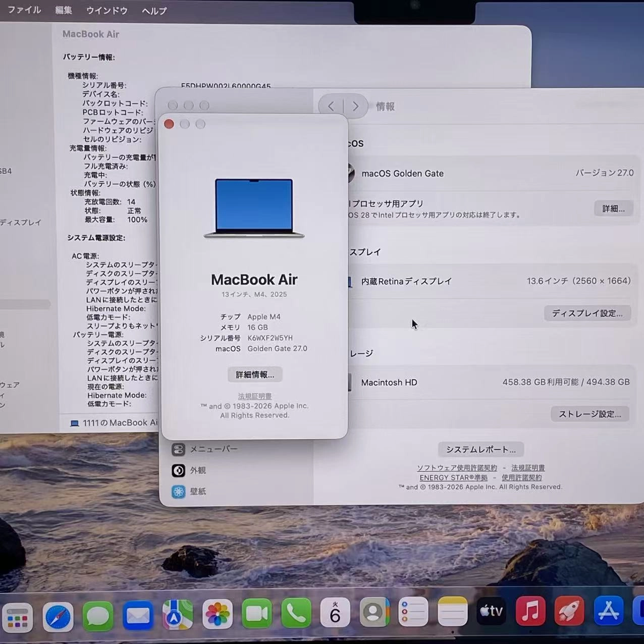The height and width of the screenshot is (644, 644).
Task: Open ENERGY STAR®準拠 link
Action: click(x=453, y=477)
